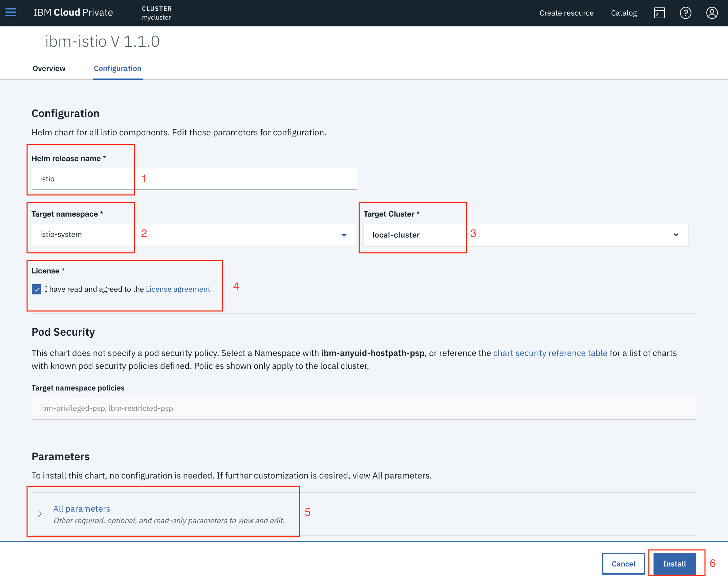Open the user profile icon
This screenshot has height=578, width=728.
point(712,13)
